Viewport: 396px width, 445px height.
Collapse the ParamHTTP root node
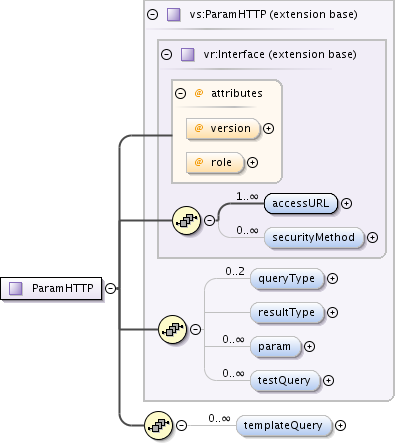[110, 288]
